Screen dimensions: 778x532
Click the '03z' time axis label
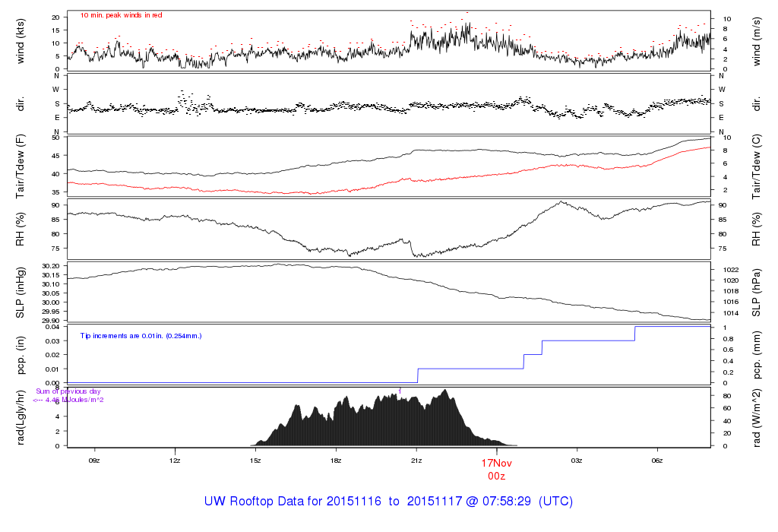point(577,461)
